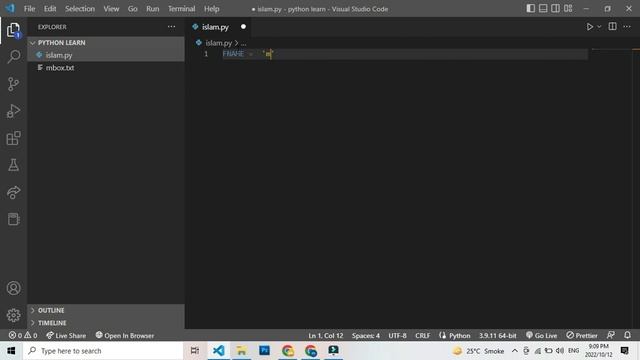Change encoding via UTF-8
The width and height of the screenshot is (640, 360).
[x=397, y=336]
